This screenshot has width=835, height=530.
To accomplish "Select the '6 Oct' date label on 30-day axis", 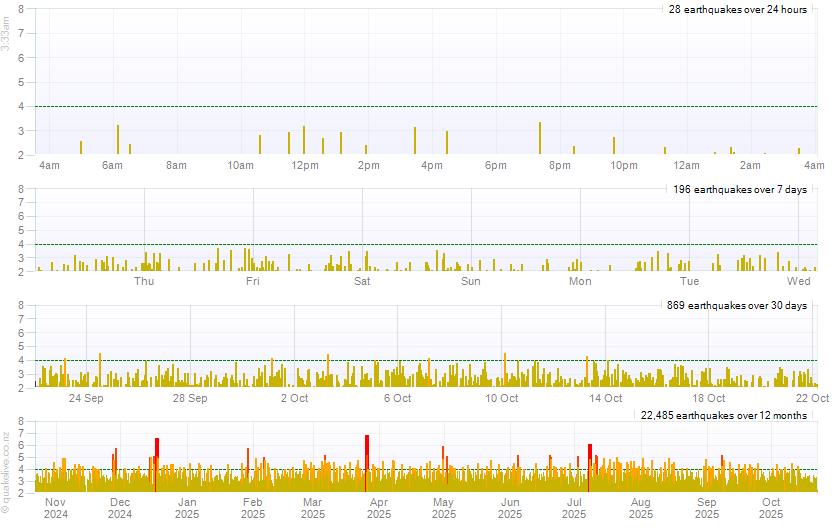I will pos(398,398).
